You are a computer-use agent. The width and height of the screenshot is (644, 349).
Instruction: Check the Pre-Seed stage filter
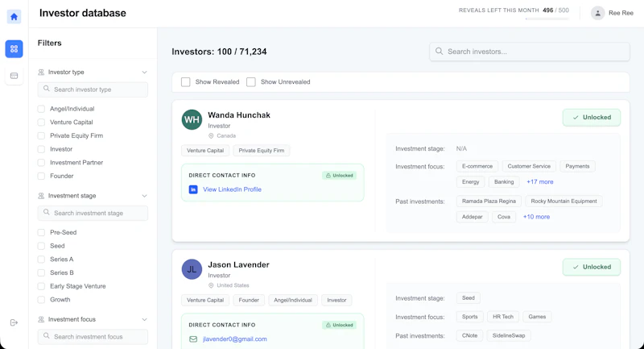tap(41, 232)
